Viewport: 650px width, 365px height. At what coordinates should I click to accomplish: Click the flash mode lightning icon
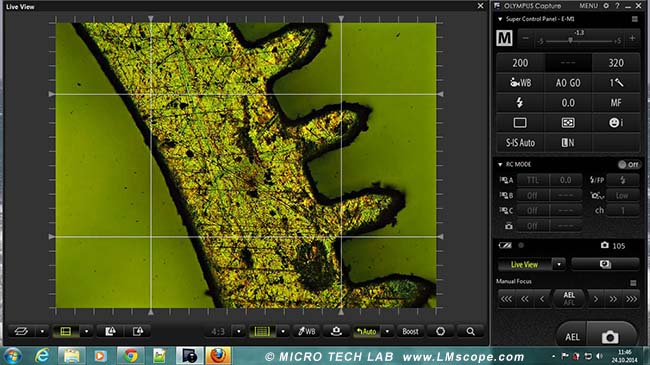519,102
